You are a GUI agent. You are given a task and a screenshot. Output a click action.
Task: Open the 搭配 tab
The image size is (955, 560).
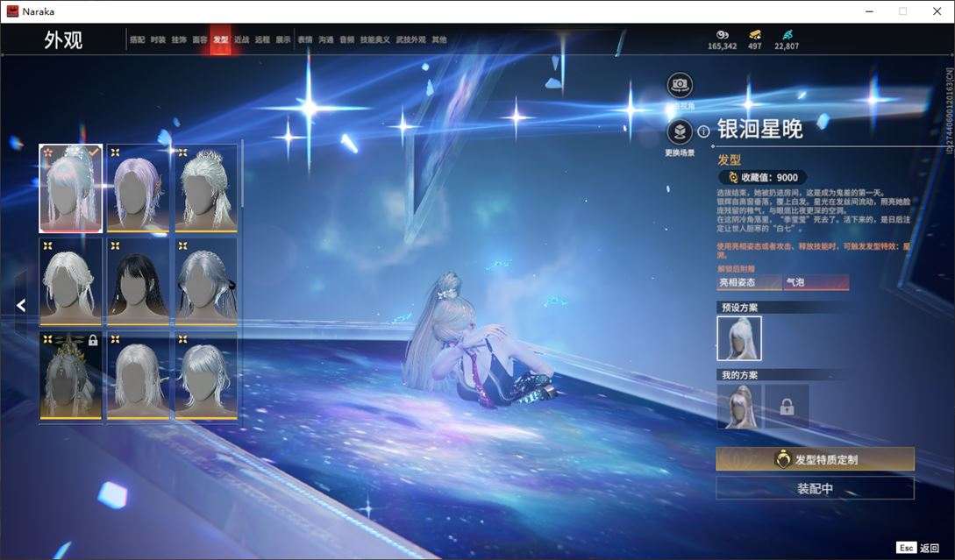click(137, 39)
